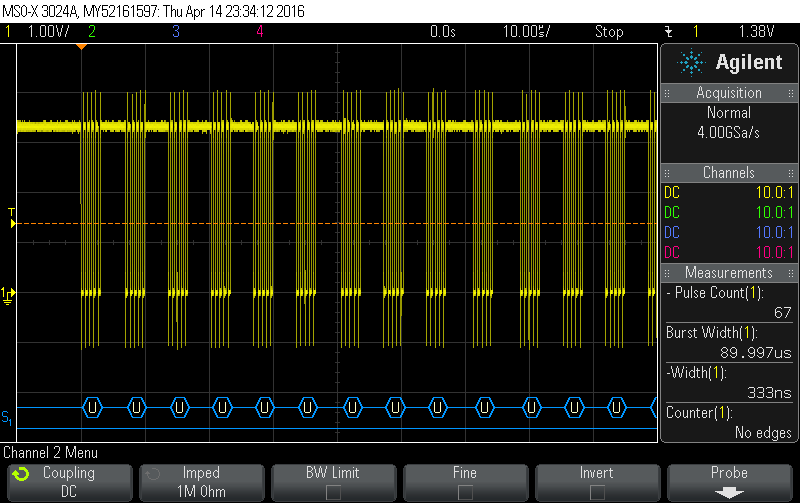This screenshot has width=800, height=503.
Task: Select the S1 serial bus label
Action: [x=8, y=416]
